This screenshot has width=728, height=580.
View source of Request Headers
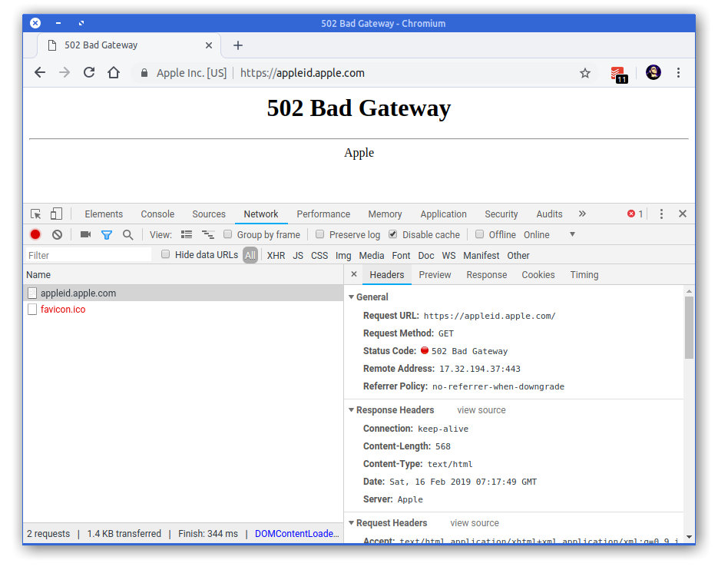[475, 523]
